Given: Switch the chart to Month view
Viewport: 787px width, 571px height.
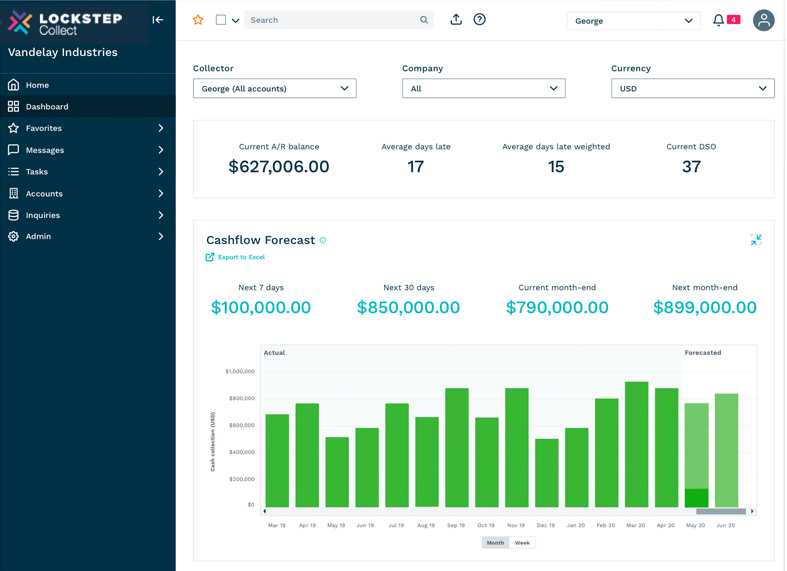Looking at the screenshot, I should [496, 543].
